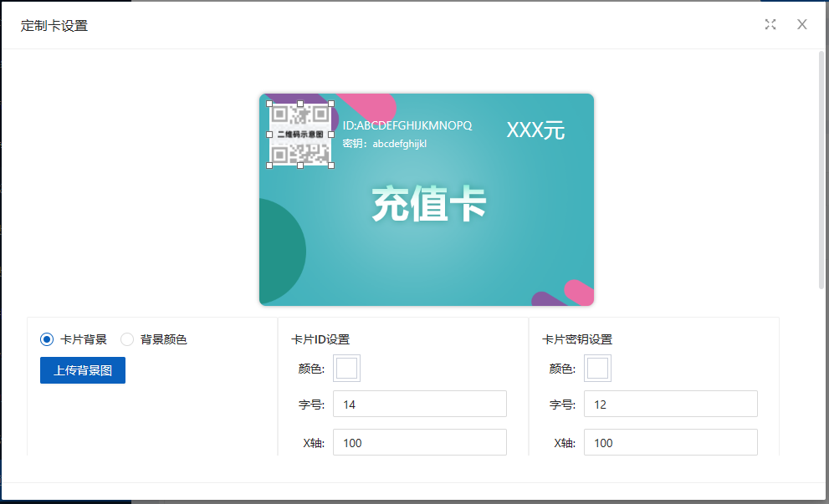Open the color swatch under 卡片密钥设置
Screen dimensions: 829x504
pyautogui.click(x=597, y=369)
